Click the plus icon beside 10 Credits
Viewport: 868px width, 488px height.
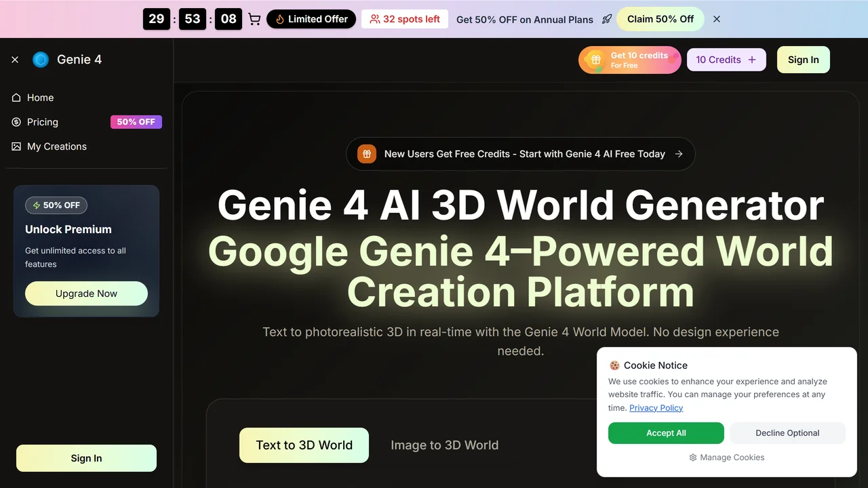click(752, 60)
